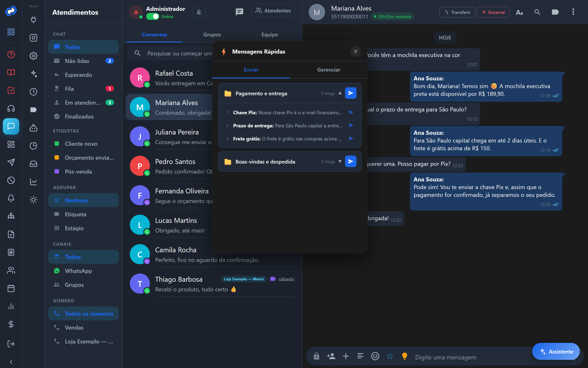Image resolution: width=588 pixels, height=368 pixels.
Task: Group conversations by Estágio
Action: (83, 228)
